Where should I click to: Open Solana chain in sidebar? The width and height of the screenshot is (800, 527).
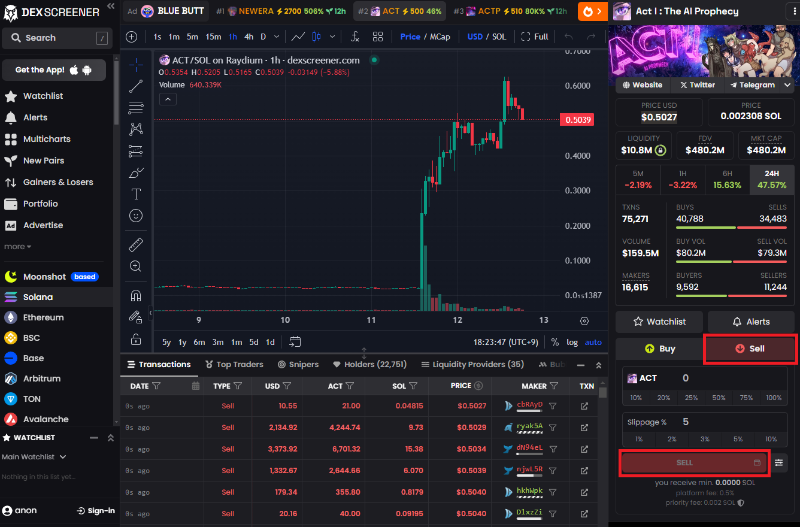click(x=56, y=297)
